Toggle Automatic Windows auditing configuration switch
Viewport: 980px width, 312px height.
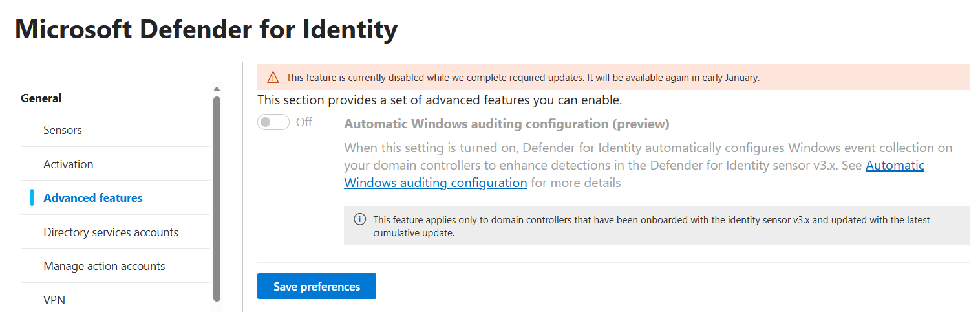pos(273,122)
